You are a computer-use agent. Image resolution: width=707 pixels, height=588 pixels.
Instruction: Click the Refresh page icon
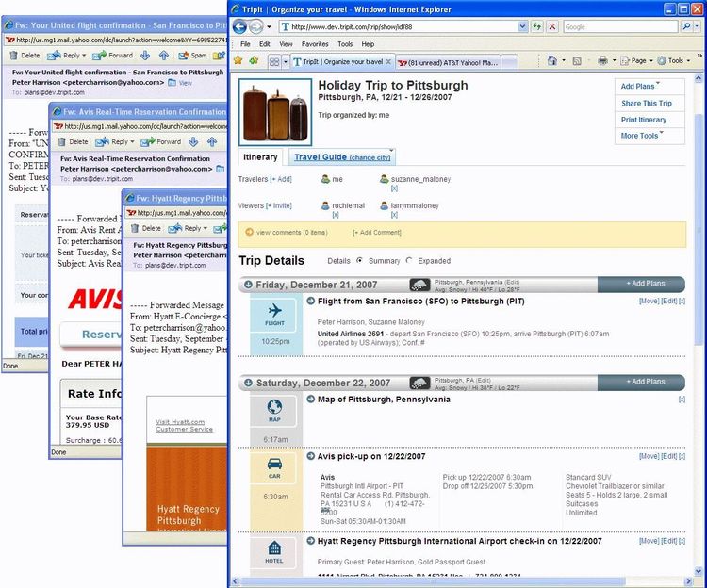pos(538,27)
